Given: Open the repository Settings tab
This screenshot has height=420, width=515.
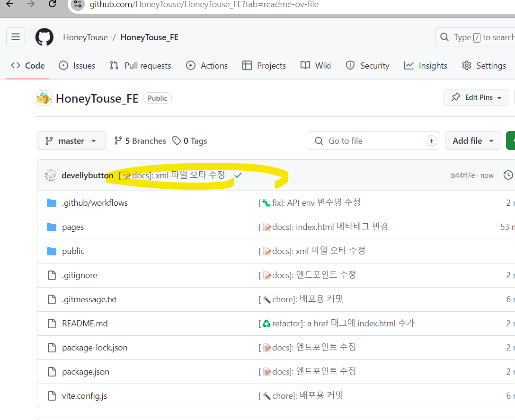Looking at the screenshot, I should (x=484, y=66).
